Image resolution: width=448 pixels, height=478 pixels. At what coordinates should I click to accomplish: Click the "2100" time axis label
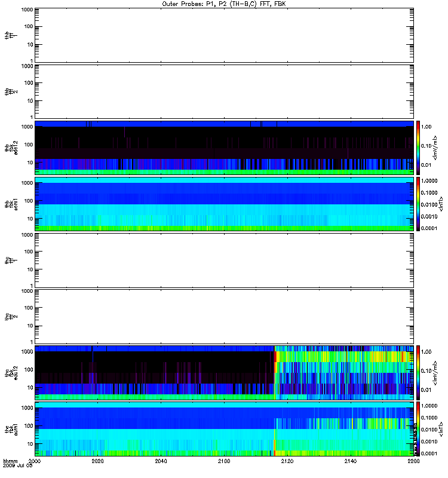[x=225, y=461]
